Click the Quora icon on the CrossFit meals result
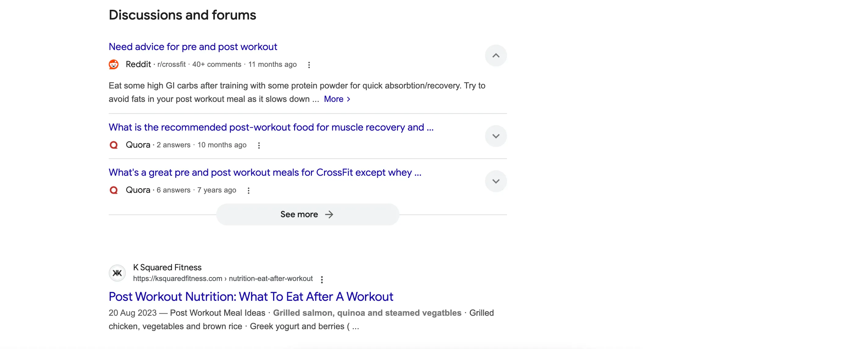This screenshot has width=868, height=349. (114, 190)
